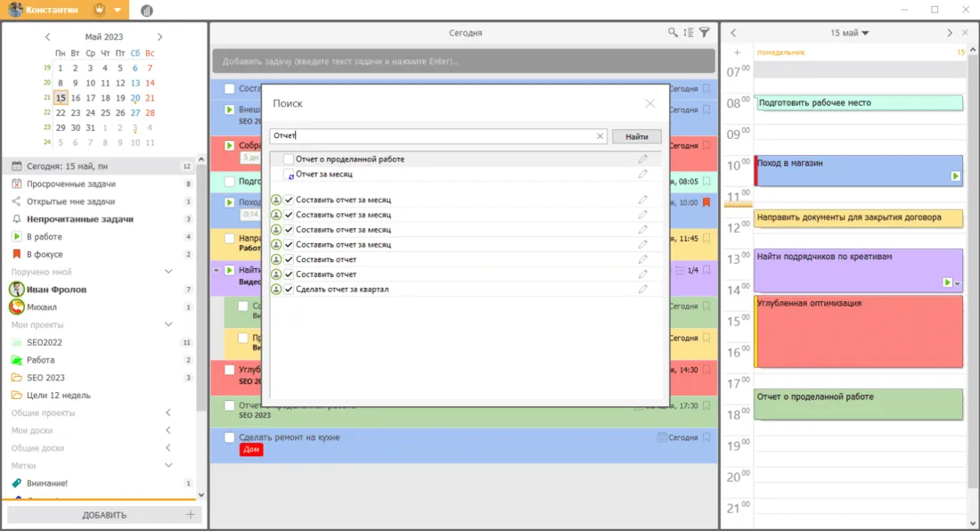Open the '15 май' date dropdown in calendar
The height and width of the screenshot is (531, 980).
850,33
